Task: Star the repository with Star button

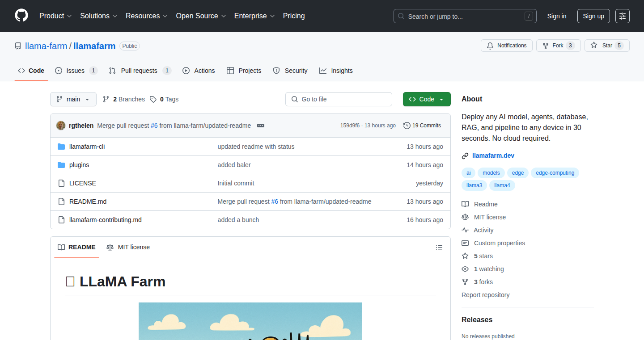Action: [607, 46]
